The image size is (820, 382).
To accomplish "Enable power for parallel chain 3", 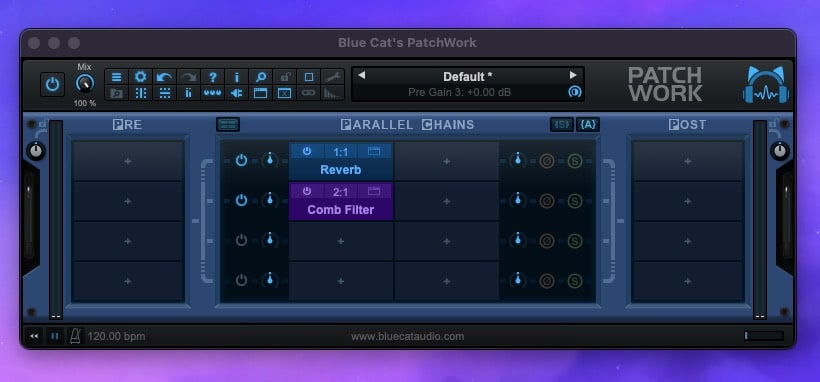I will click(241, 241).
